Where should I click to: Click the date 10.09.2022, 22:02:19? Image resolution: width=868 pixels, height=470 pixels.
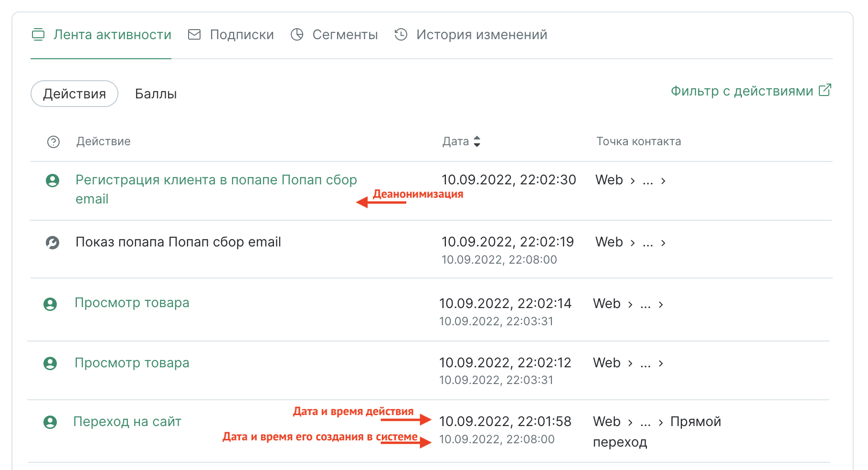point(508,242)
